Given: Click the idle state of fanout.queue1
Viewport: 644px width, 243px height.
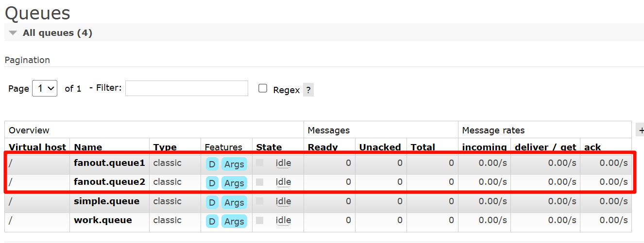Looking at the screenshot, I should pos(283,163).
